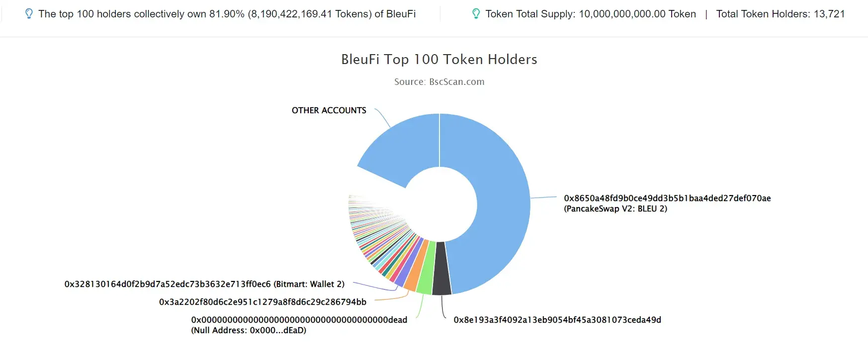Click the 0x3a2202f80d6c address label
This screenshot has width=868, height=349.
coord(262,302)
